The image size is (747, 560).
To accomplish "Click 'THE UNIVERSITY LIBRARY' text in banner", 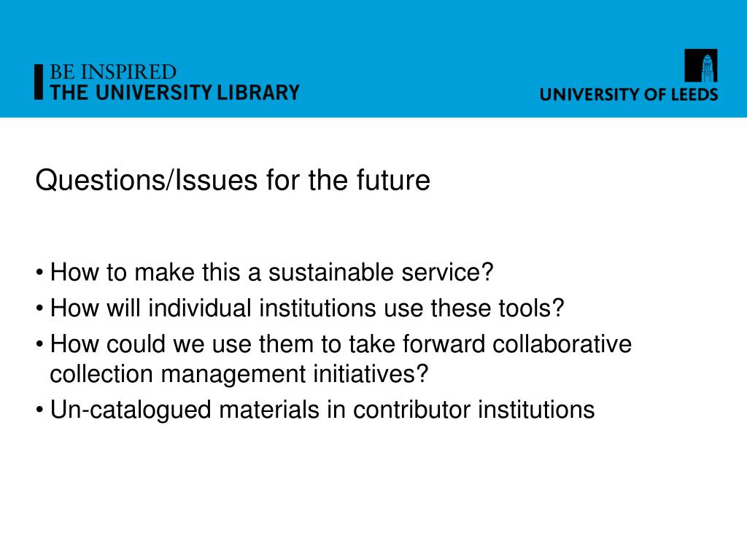I will tap(175, 93).
